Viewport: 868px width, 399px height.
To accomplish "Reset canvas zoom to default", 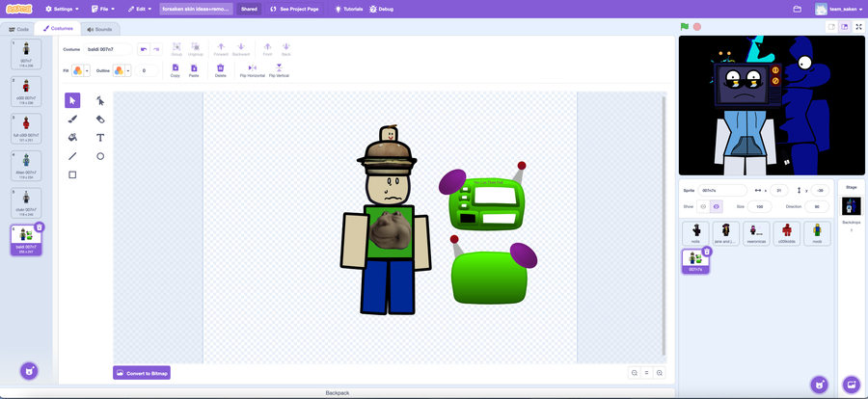I will point(646,373).
